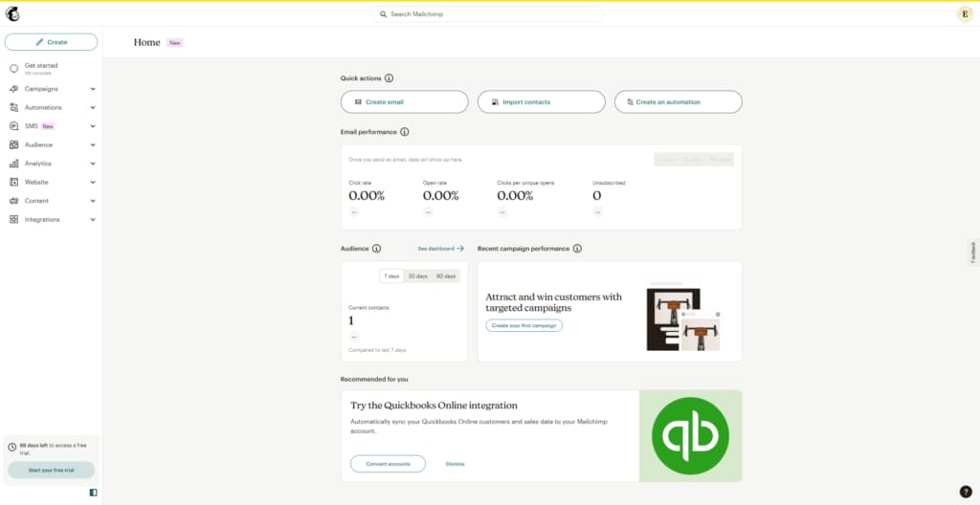This screenshot has width=980, height=505.
Task: Open the Website sidebar item
Action: click(x=36, y=183)
